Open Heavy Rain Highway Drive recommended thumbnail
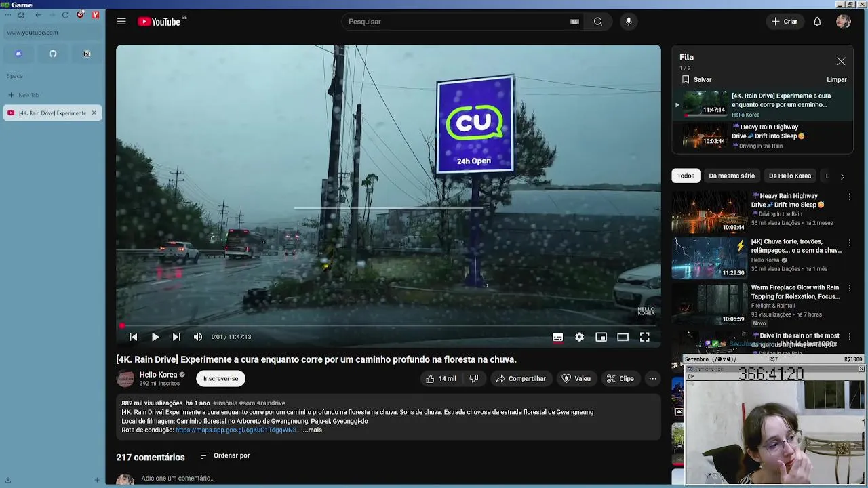This screenshot has width=868, height=488. (x=709, y=212)
